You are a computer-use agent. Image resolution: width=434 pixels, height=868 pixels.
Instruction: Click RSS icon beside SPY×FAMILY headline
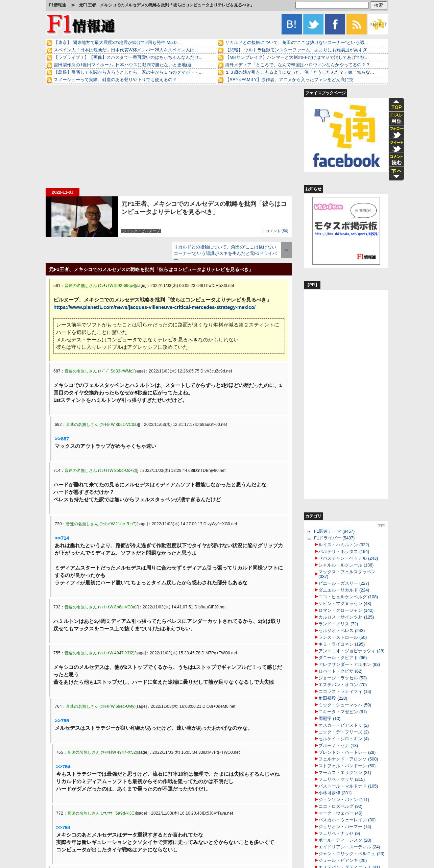click(x=221, y=80)
